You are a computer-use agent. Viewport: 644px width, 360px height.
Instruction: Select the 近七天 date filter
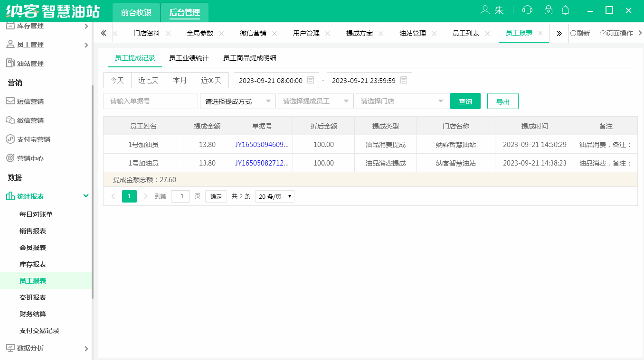tap(148, 80)
